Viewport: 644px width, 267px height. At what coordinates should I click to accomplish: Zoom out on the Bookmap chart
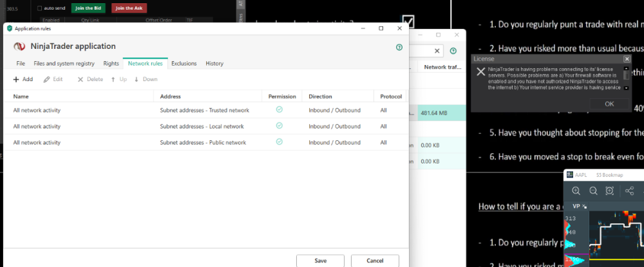593,190
